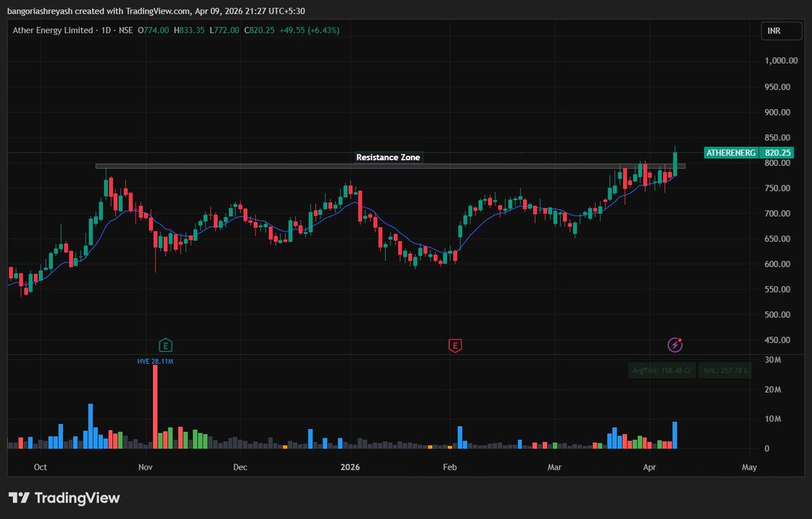812x519 pixels.
Task: Click the tall red 28.11M volume bar
Action: (155, 407)
